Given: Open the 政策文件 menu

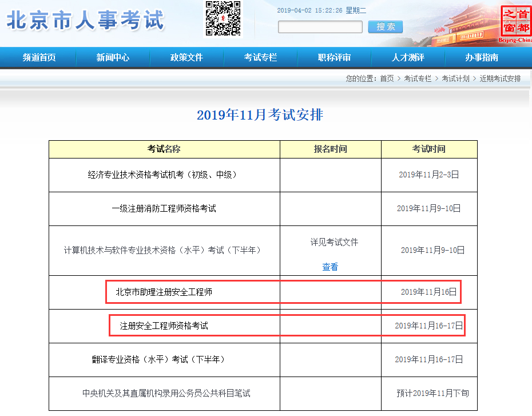Looking at the screenshot, I should point(186,58).
